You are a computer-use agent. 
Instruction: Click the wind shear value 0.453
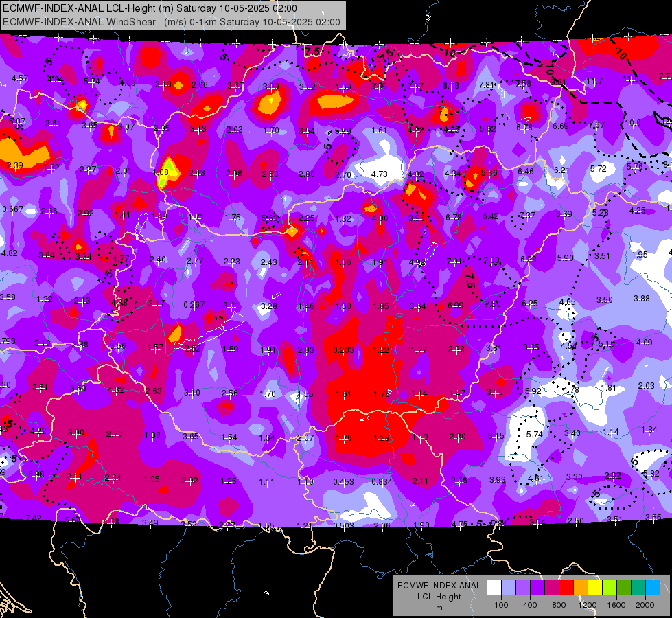click(344, 481)
